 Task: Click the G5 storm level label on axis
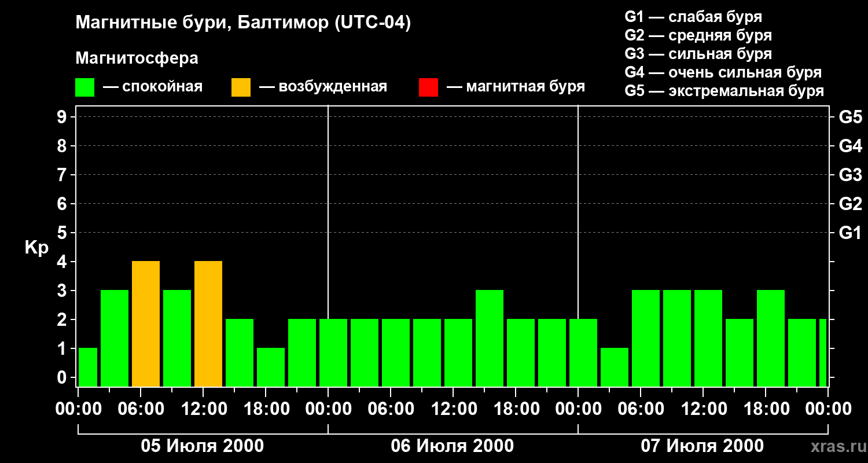[850, 117]
